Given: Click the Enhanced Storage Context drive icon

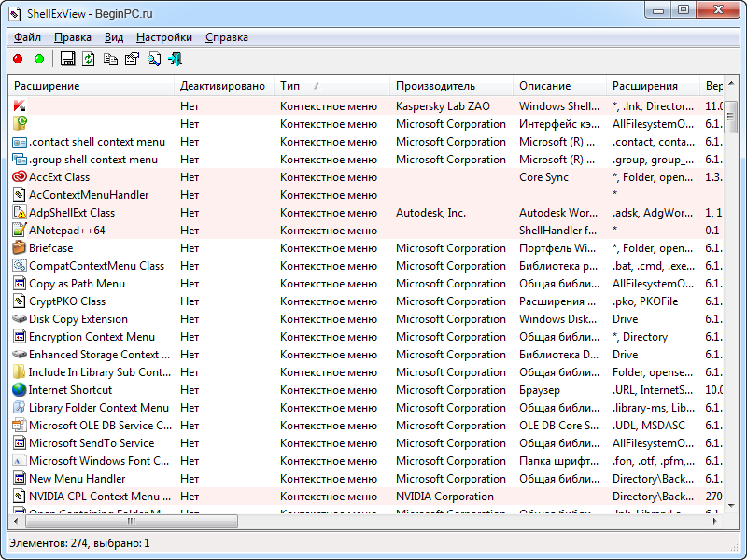Looking at the screenshot, I should coord(20,355).
